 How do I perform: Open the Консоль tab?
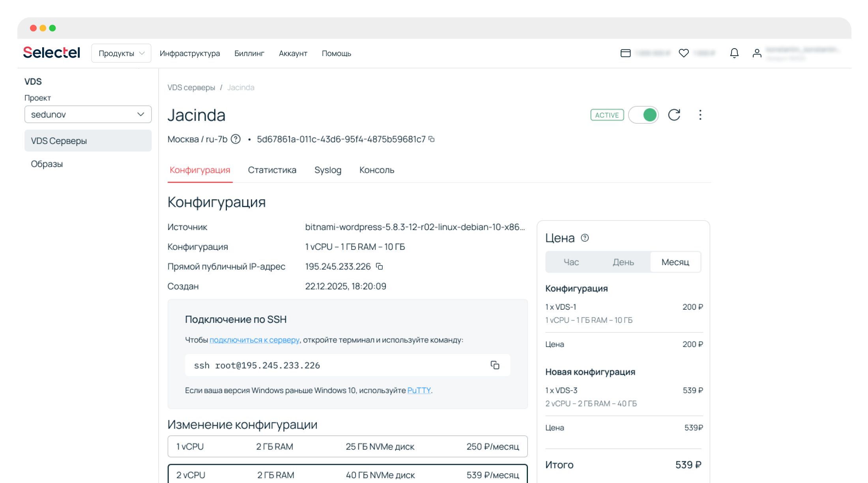pyautogui.click(x=376, y=170)
